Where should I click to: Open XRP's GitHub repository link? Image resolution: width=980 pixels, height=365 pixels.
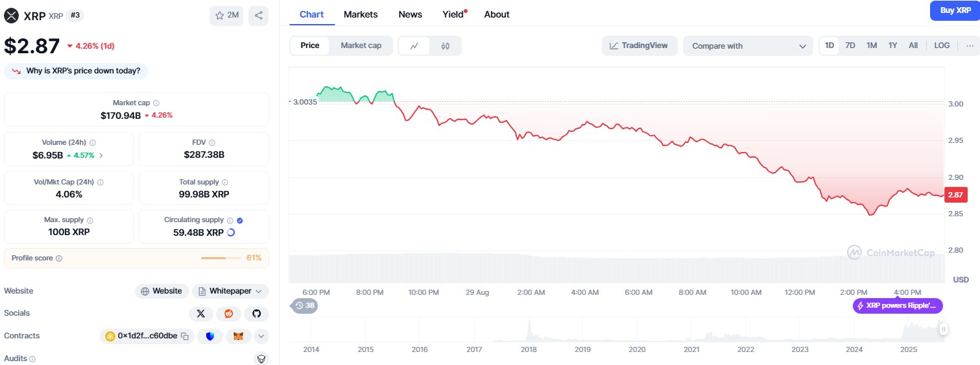pos(256,314)
